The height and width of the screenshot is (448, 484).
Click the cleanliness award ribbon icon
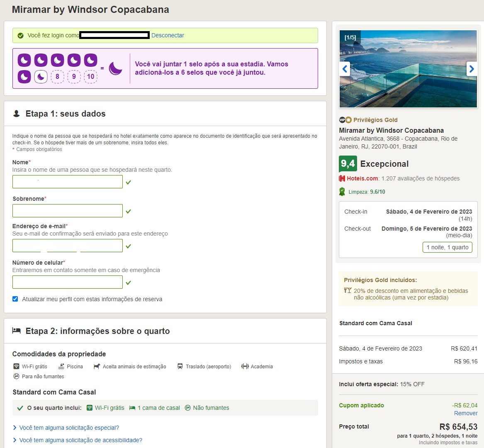(x=342, y=192)
